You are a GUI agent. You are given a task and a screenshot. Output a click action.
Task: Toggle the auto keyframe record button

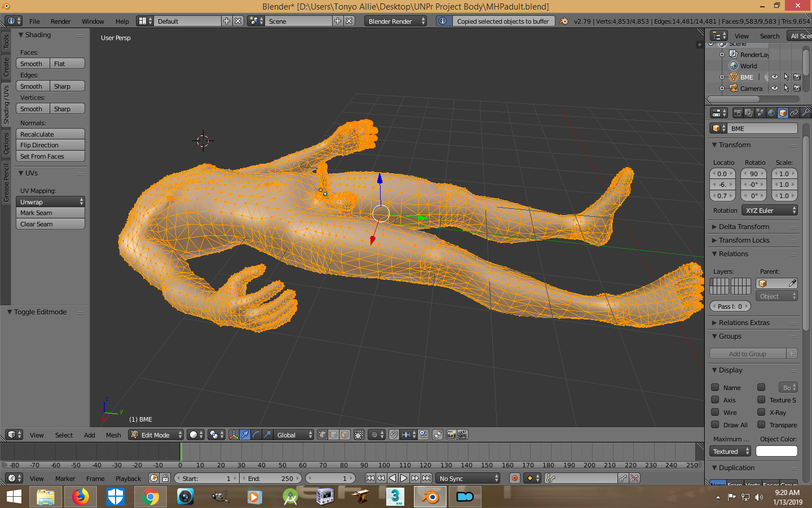[x=514, y=478]
